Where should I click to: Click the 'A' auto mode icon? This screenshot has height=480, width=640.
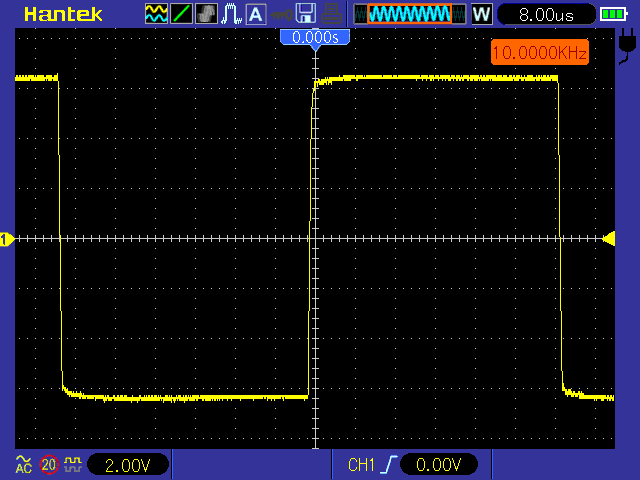click(x=256, y=13)
